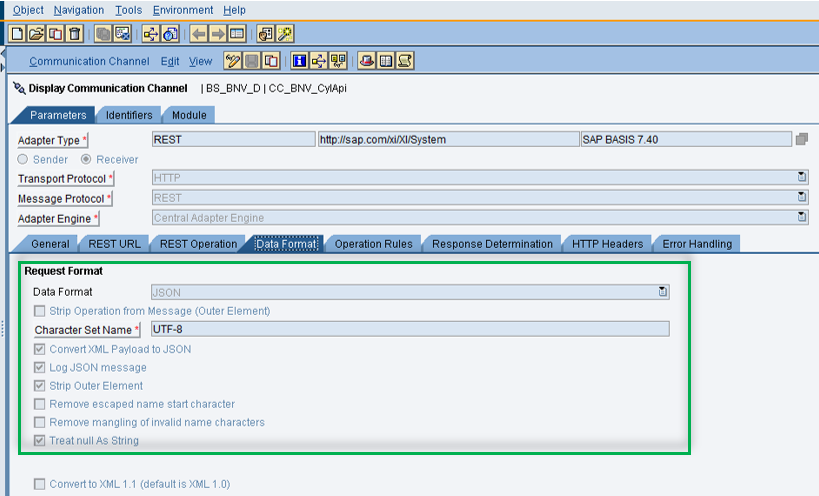Click the blue Information icon
This screenshot has width=819, height=496.
[x=299, y=61]
